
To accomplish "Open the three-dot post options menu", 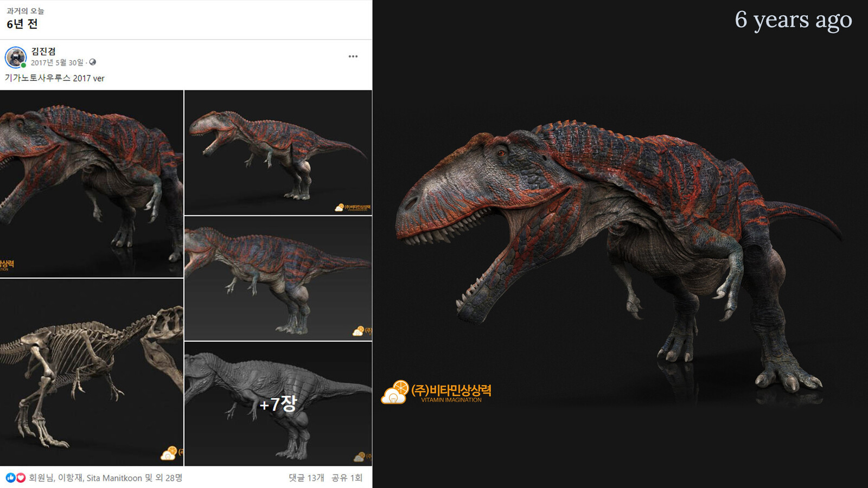I will (x=353, y=56).
